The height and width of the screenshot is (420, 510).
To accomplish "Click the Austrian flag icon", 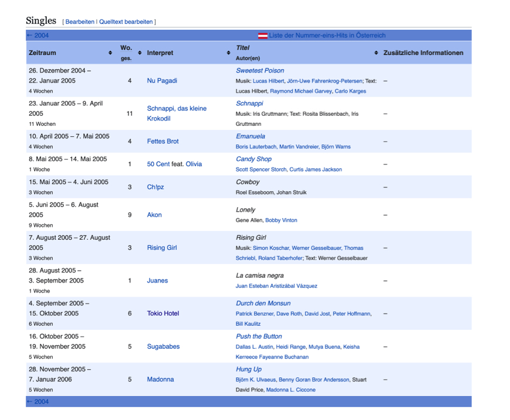I will click(263, 36).
